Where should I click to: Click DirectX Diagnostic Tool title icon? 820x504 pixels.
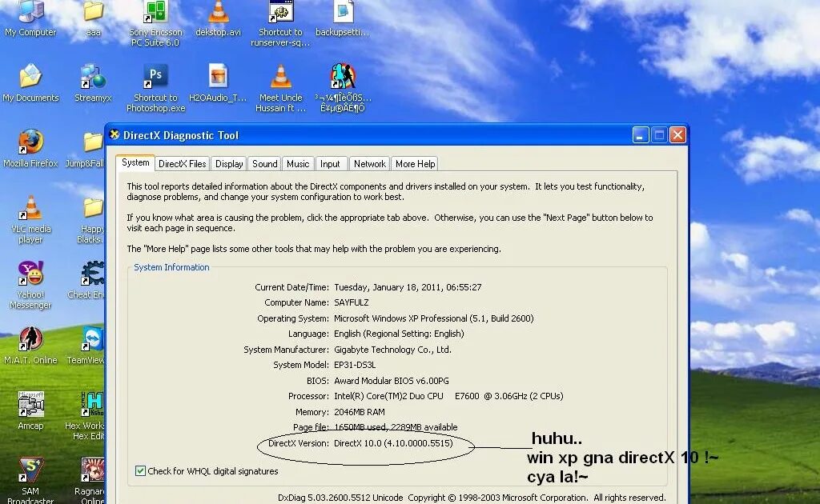[115, 134]
